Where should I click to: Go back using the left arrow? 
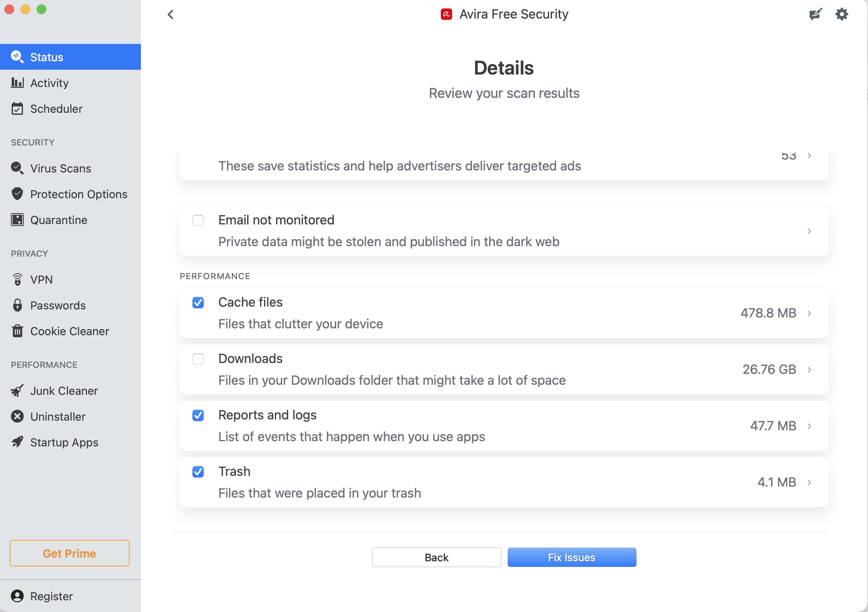(171, 15)
